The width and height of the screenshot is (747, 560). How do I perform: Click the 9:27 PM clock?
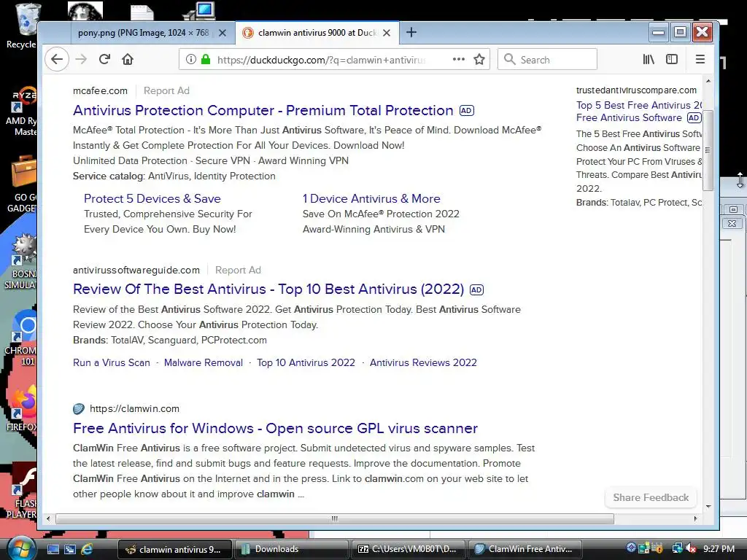point(719,549)
